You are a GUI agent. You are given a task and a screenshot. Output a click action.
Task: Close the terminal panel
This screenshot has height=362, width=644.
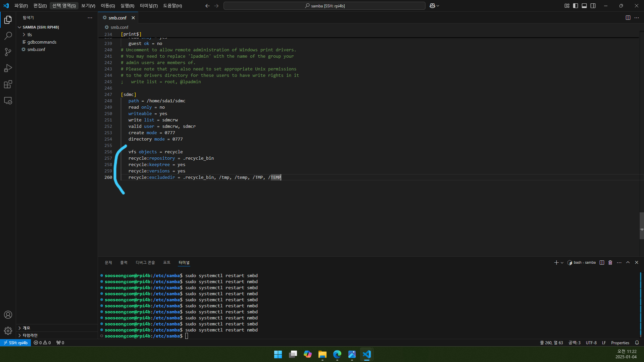637,263
